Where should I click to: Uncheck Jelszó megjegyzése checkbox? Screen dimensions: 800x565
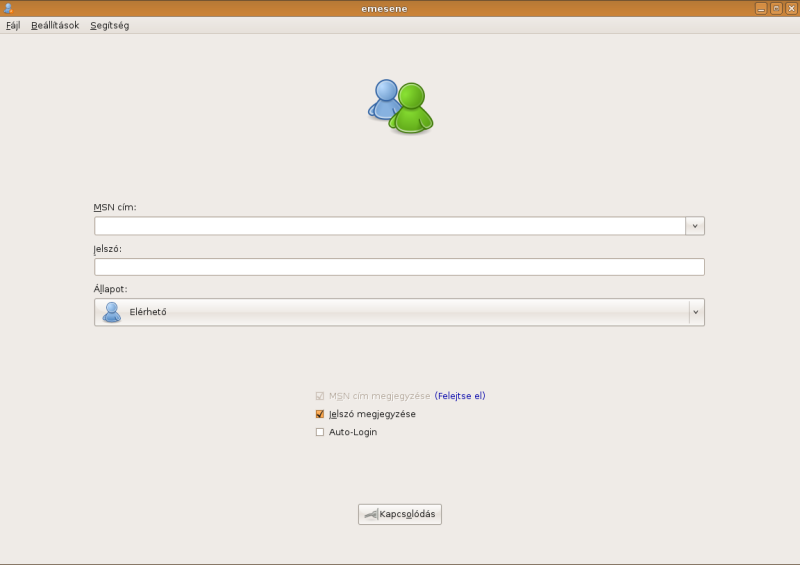click(320, 414)
